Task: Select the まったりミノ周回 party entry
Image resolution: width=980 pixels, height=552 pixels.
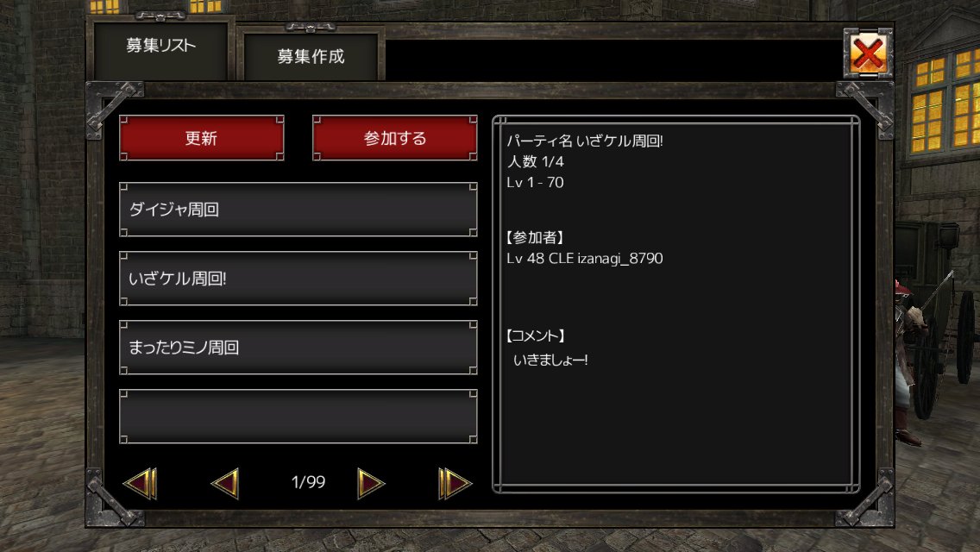Action: 298,348
